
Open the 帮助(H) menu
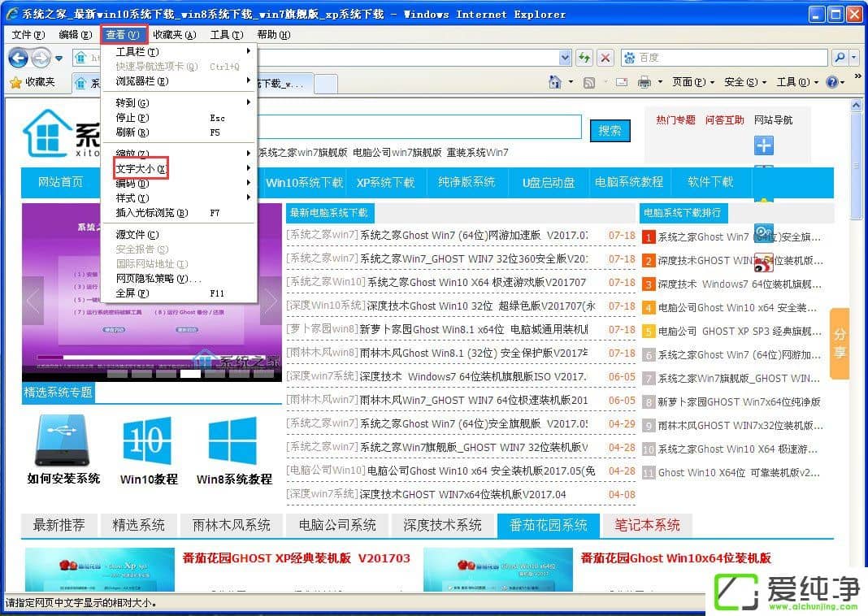(272, 34)
